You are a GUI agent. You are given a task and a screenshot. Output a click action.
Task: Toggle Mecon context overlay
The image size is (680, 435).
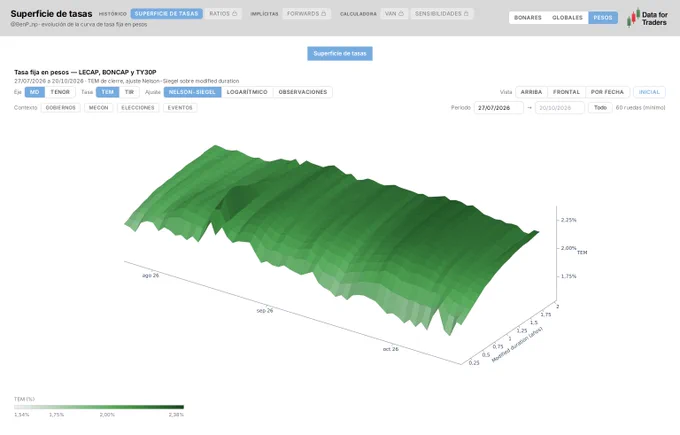pos(98,108)
